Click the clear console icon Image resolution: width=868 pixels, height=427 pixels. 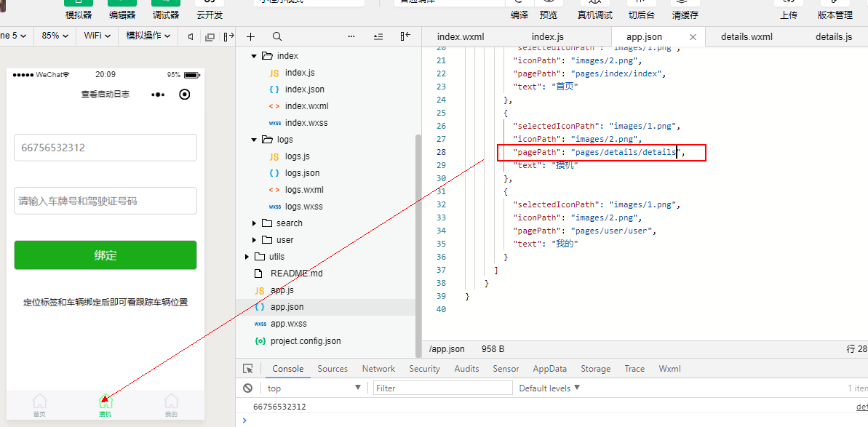[248, 388]
